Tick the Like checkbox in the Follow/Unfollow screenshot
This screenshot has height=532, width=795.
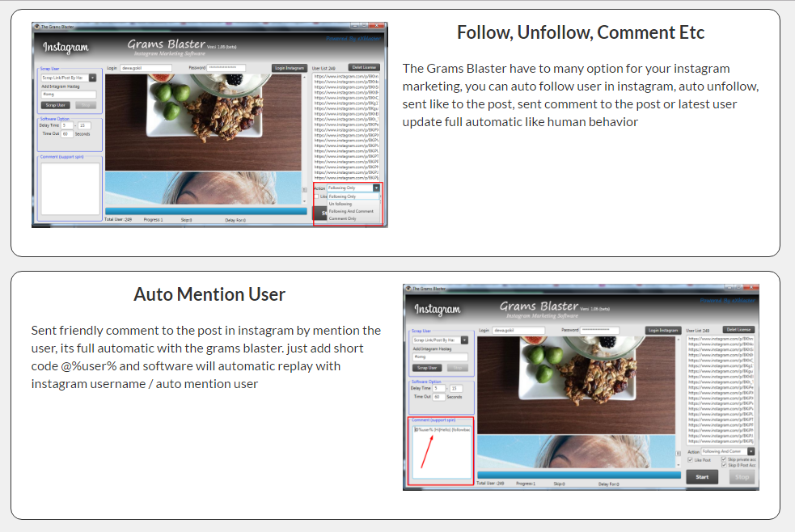[317, 196]
